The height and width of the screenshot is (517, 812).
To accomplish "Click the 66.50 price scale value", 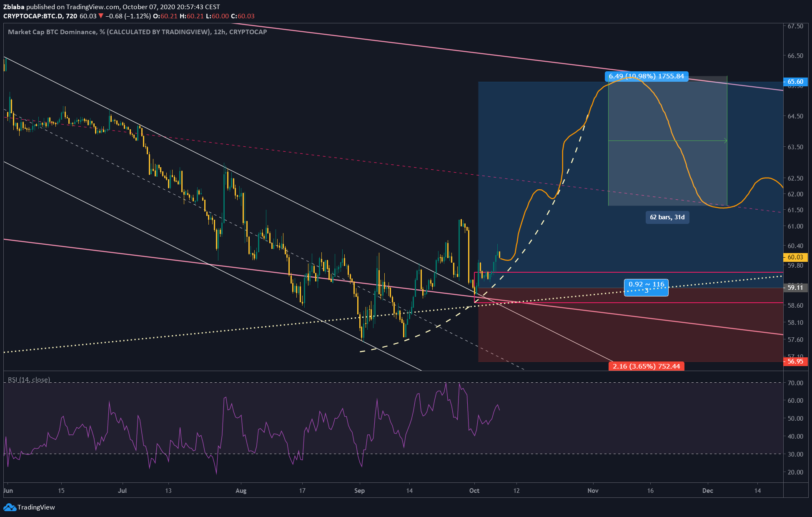I will click(795, 55).
